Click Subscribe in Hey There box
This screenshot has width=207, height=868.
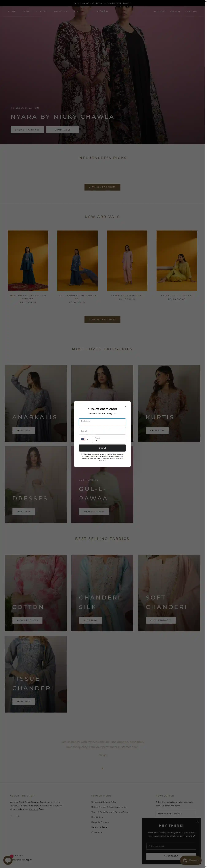point(171,856)
